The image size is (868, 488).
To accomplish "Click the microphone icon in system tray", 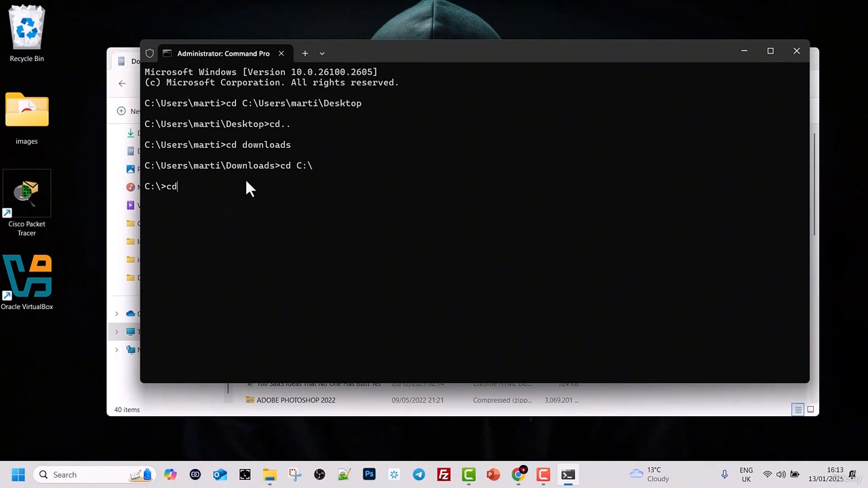I will [725, 474].
